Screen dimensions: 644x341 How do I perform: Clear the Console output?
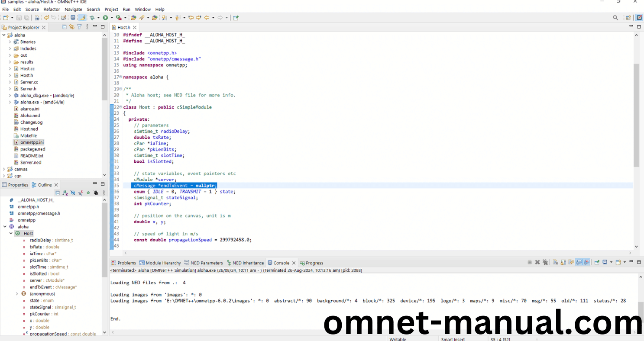(x=556, y=263)
